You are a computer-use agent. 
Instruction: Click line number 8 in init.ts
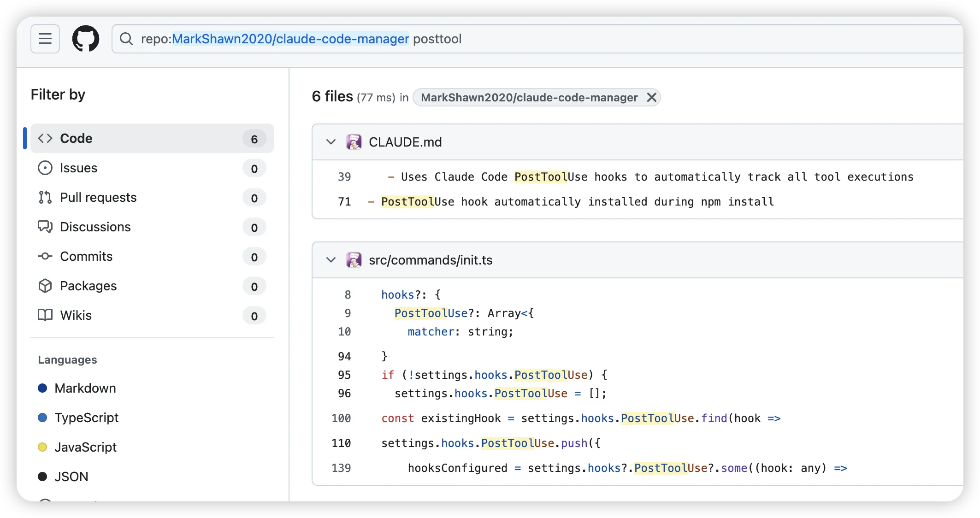[348, 295]
